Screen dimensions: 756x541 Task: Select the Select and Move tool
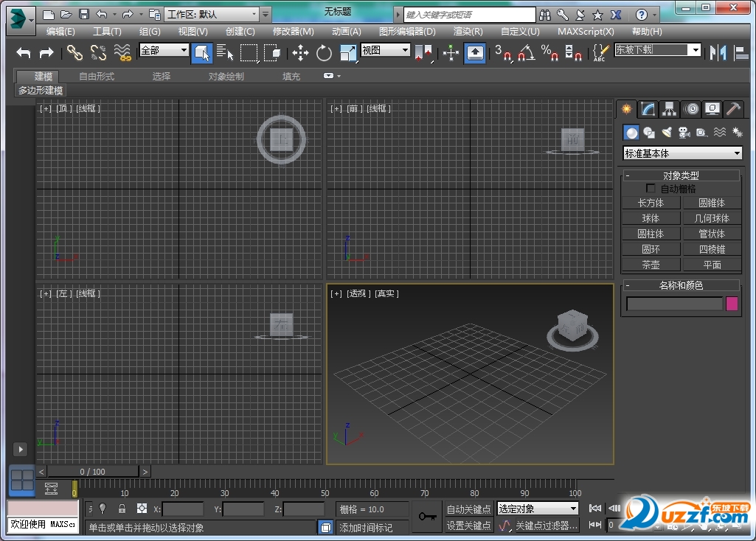(301, 52)
